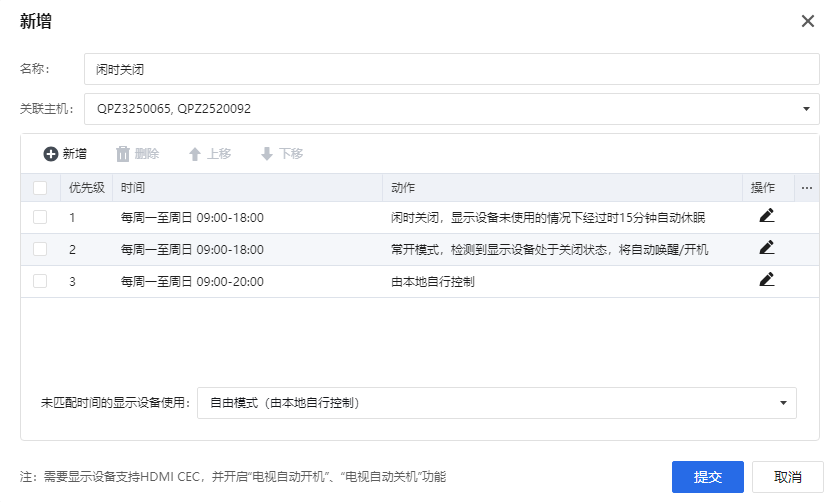The width and height of the screenshot is (838, 502).
Task: Expand the 关联主机 dropdown
Action: [806, 109]
